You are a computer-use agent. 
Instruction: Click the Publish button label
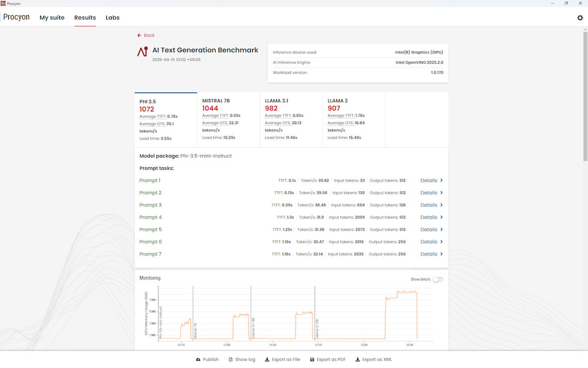click(x=211, y=360)
